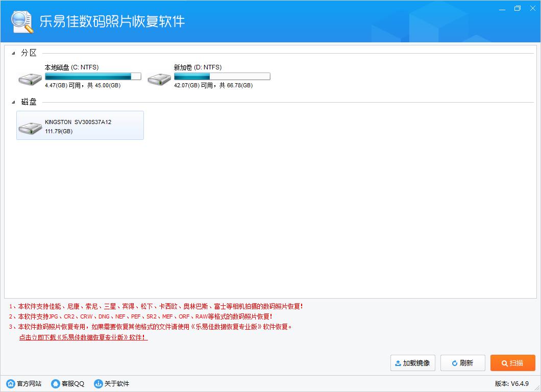The image size is (541, 392).
Task: Select the KINGSTON SV300S37A12 disk entry
Action: point(80,125)
